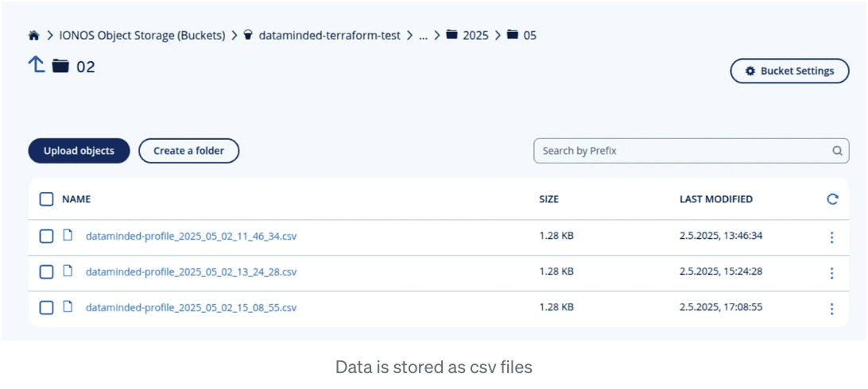Open dataminded-profile_2025_05_02_13_24_28.csv
The height and width of the screenshot is (389, 868).
pos(191,272)
